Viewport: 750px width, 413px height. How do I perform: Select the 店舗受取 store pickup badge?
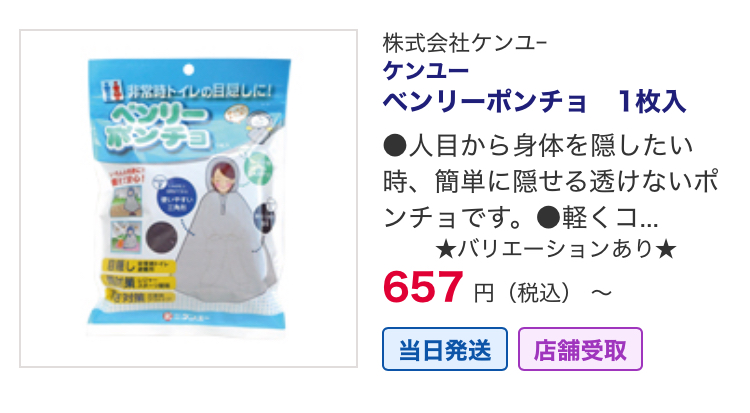point(580,349)
